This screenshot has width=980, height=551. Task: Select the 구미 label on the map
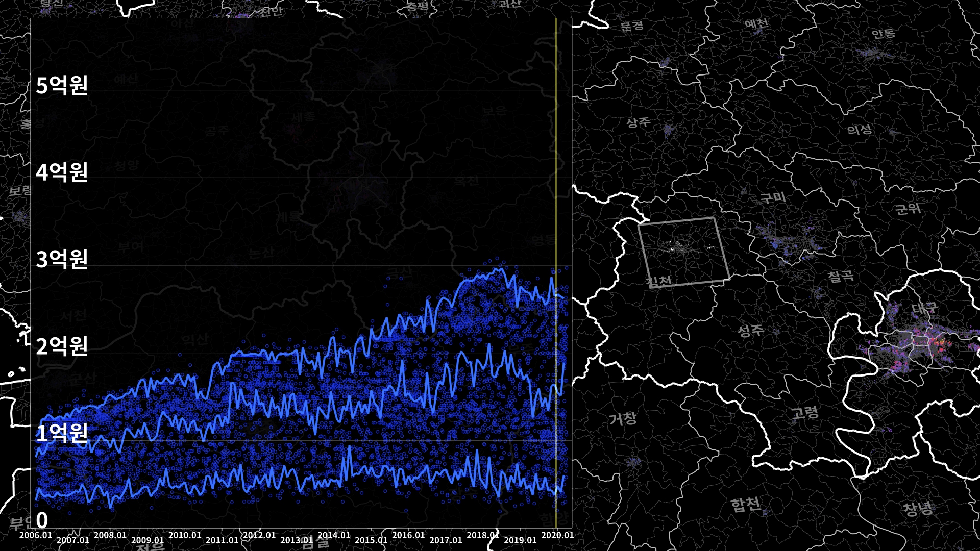(773, 197)
